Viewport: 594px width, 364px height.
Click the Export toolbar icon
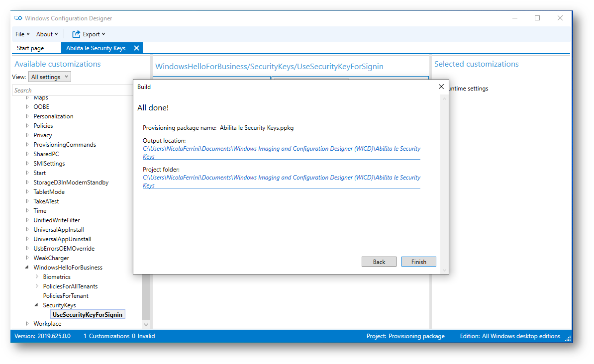pos(76,34)
